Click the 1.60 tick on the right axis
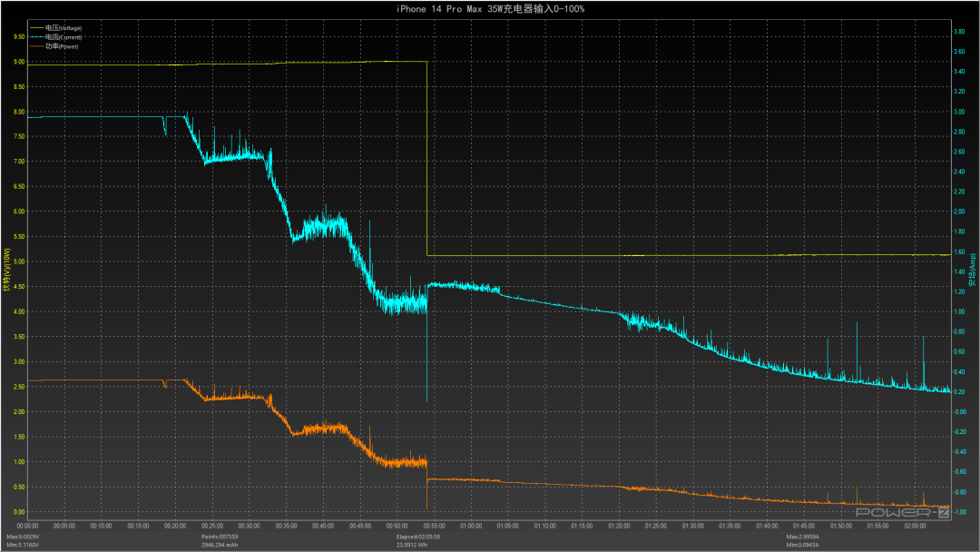The height and width of the screenshot is (552, 980). (x=959, y=251)
